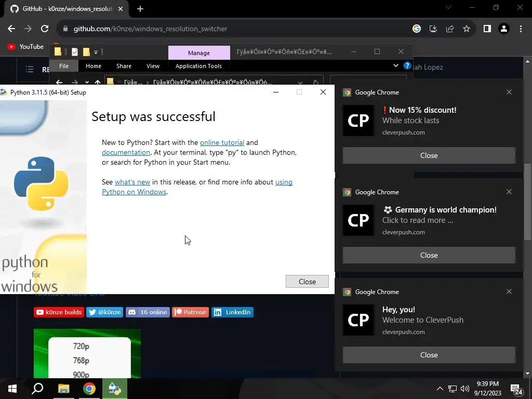Open recent locations dropdown in File Explorer
The height and width of the screenshot is (399, 532).
click(87, 82)
